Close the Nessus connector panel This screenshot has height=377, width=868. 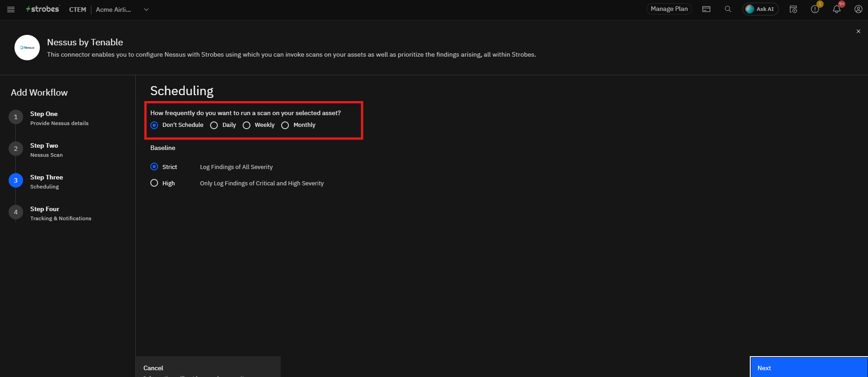pos(858,31)
